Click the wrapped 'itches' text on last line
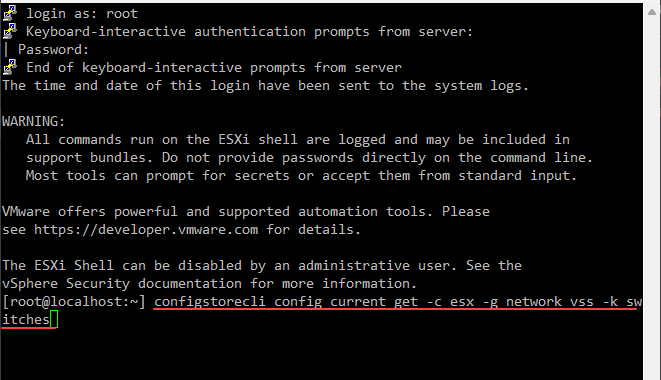This screenshot has width=661, height=380. 26,319
